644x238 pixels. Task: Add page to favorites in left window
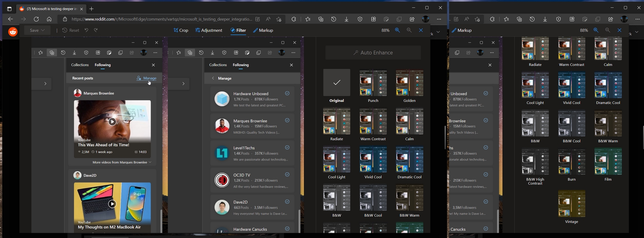[279, 19]
